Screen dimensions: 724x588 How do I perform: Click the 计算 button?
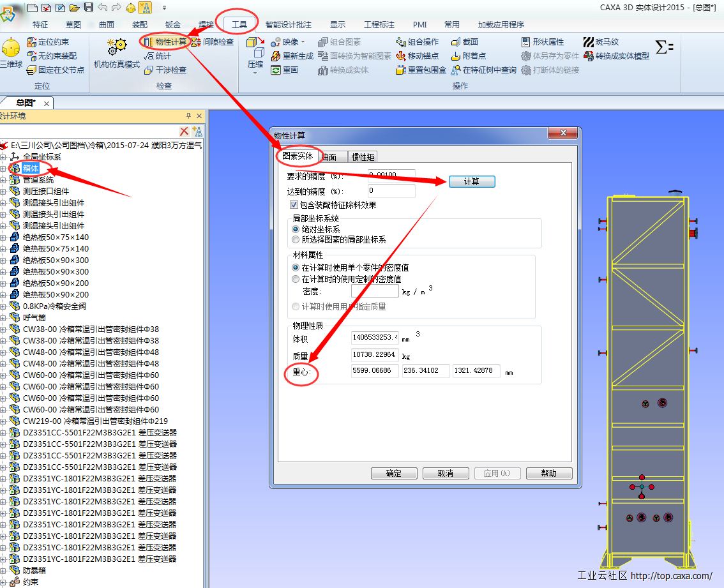[x=471, y=182]
